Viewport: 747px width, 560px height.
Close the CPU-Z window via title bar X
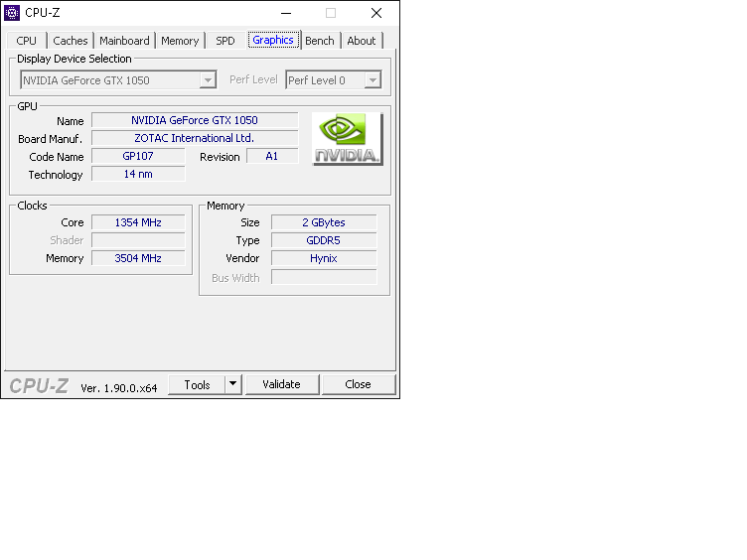point(376,13)
